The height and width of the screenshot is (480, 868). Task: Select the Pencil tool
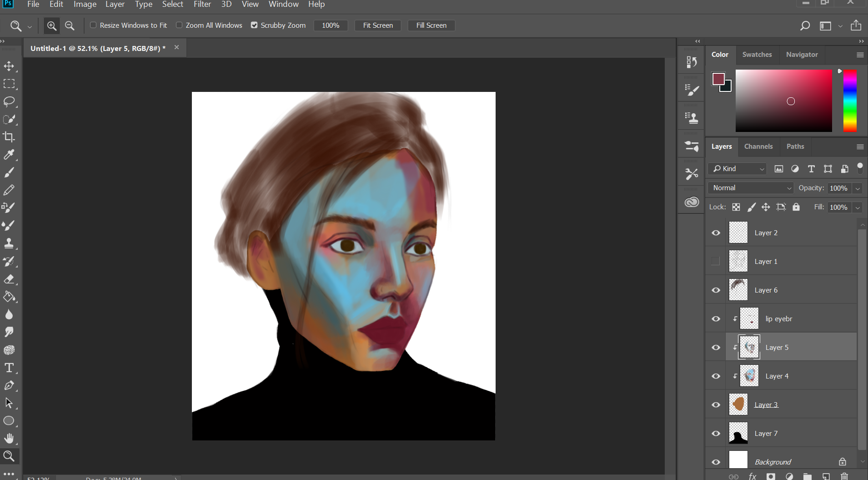(x=9, y=190)
